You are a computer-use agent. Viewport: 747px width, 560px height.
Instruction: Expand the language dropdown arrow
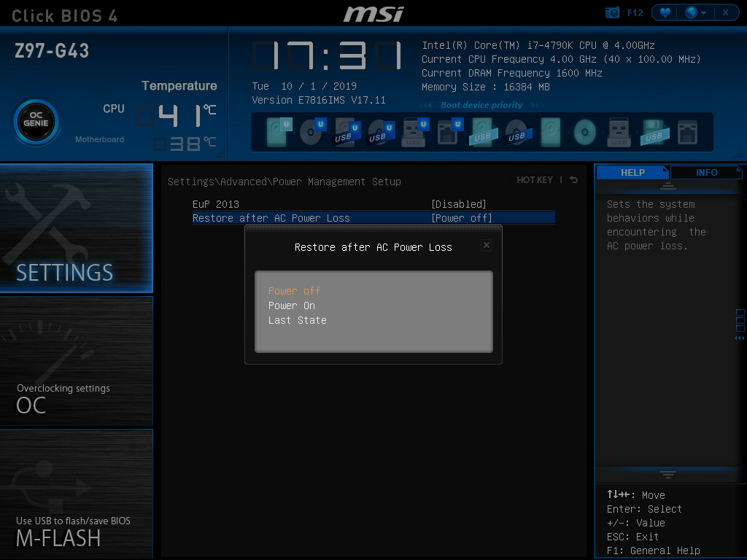click(x=704, y=13)
